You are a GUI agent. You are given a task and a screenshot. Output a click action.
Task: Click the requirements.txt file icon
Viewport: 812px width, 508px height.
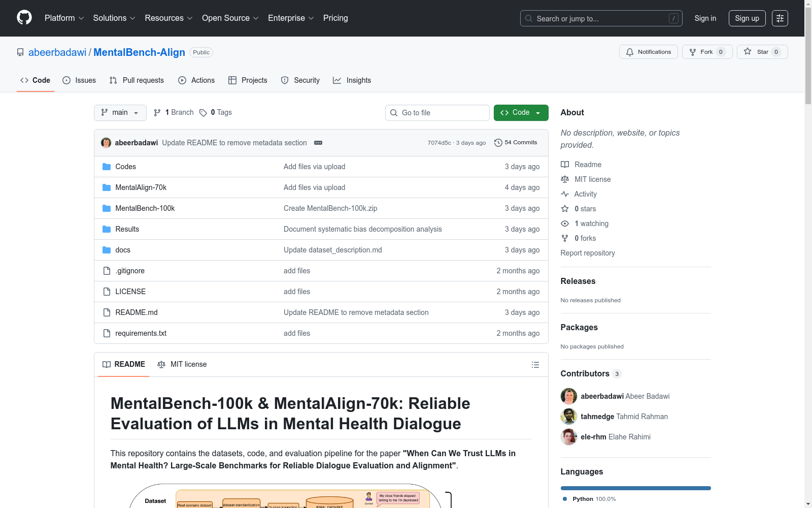tap(107, 333)
